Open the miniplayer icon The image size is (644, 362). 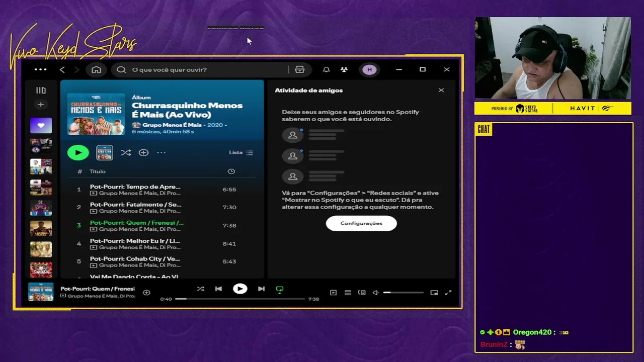[x=434, y=292]
